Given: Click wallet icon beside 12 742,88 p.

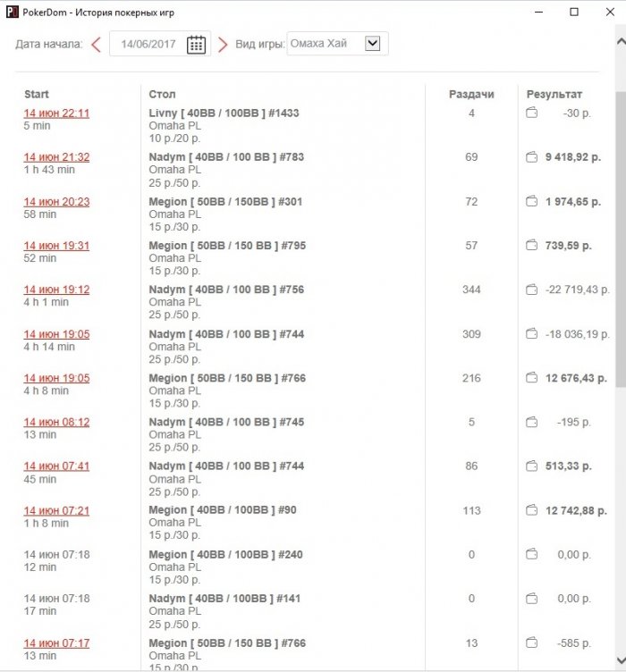Looking at the screenshot, I should point(532,510).
